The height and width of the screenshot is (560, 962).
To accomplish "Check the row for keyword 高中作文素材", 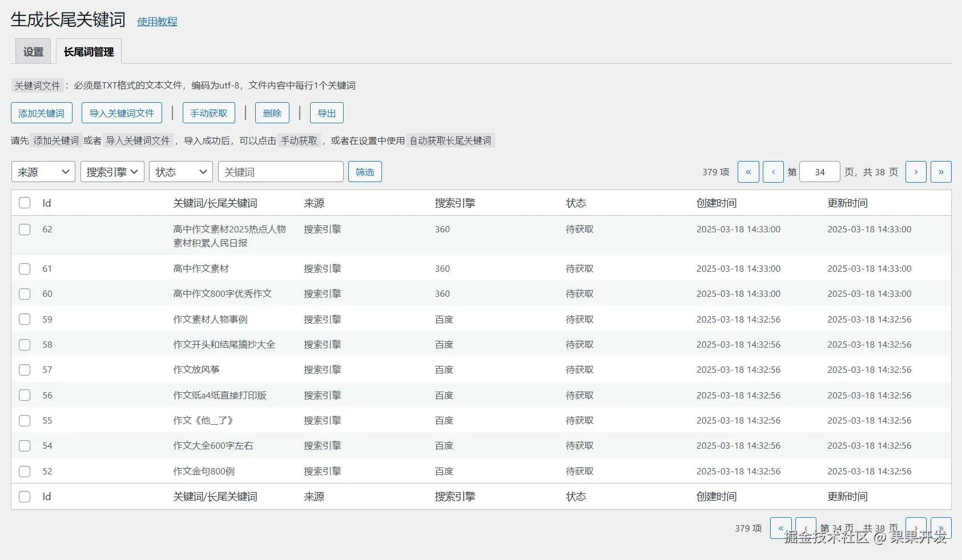I will point(25,268).
